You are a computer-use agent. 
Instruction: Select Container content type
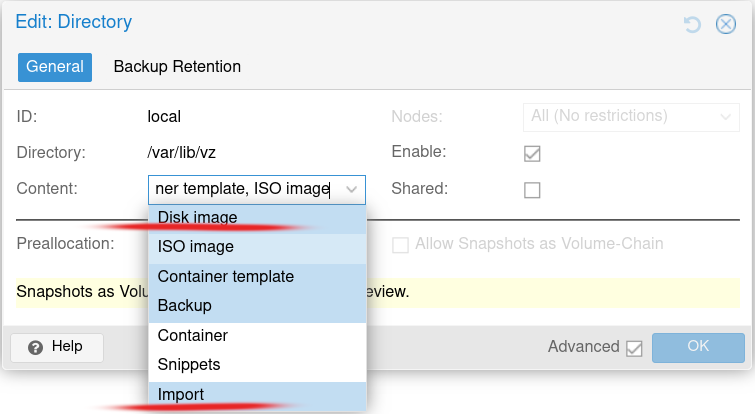tap(193, 335)
